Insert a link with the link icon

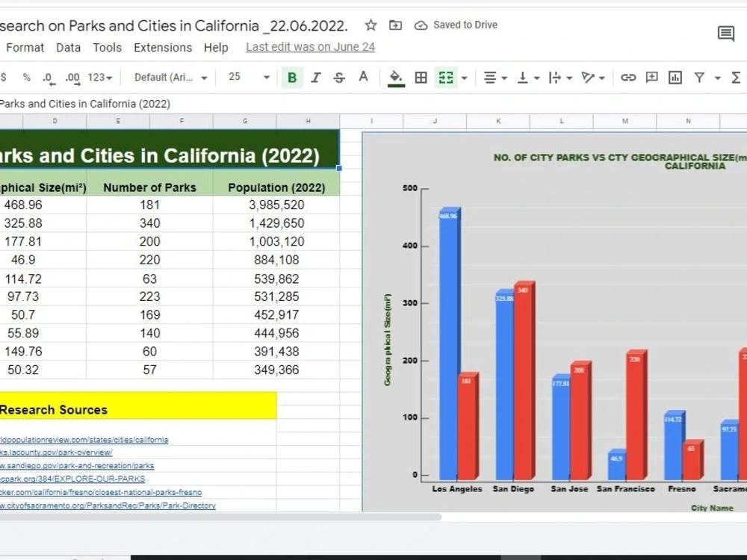[628, 77]
